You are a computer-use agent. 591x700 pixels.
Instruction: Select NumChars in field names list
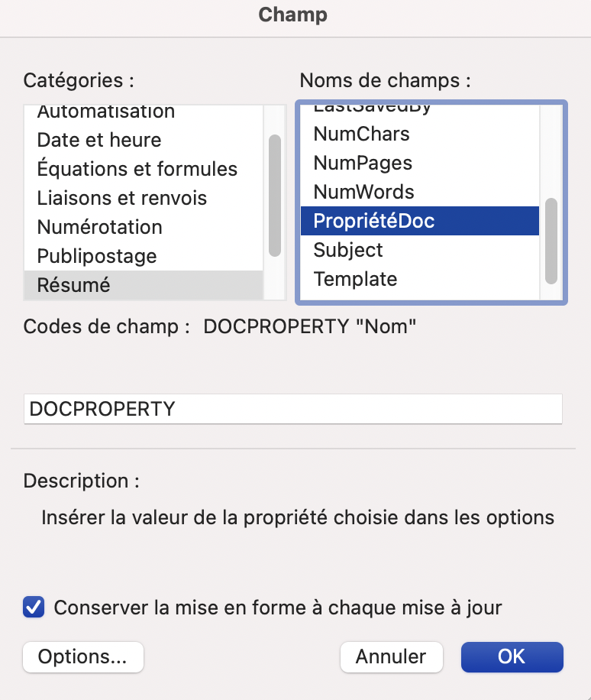point(362,134)
